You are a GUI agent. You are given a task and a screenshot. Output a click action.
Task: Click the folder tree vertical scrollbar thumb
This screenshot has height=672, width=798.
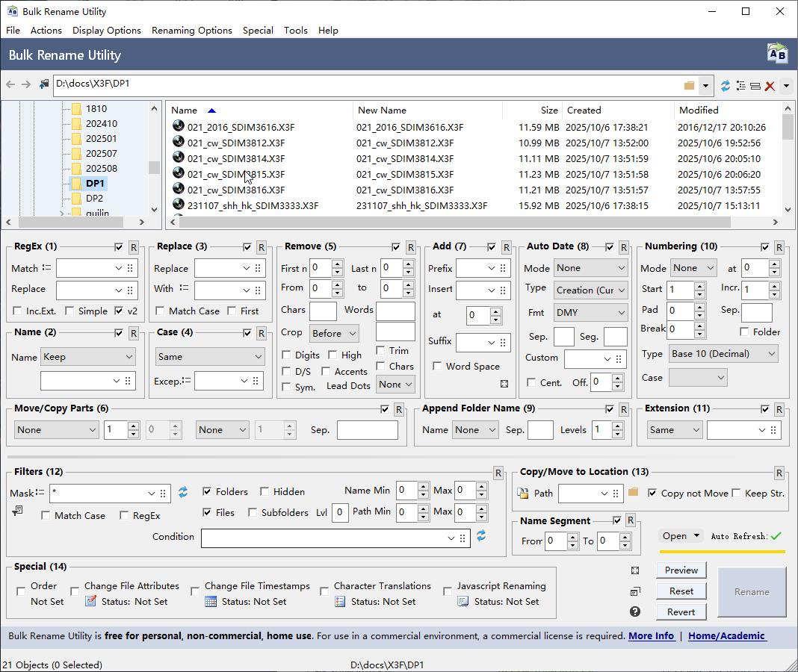(x=154, y=167)
